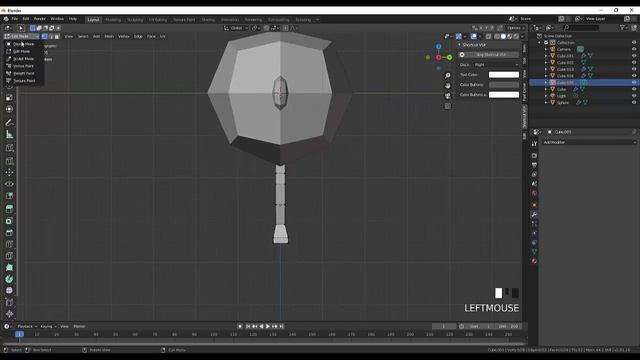The height and width of the screenshot is (360, 640).
Task: Hide Cube.002 in outliner
Action: pyautogui.click(x=634, y=62)
